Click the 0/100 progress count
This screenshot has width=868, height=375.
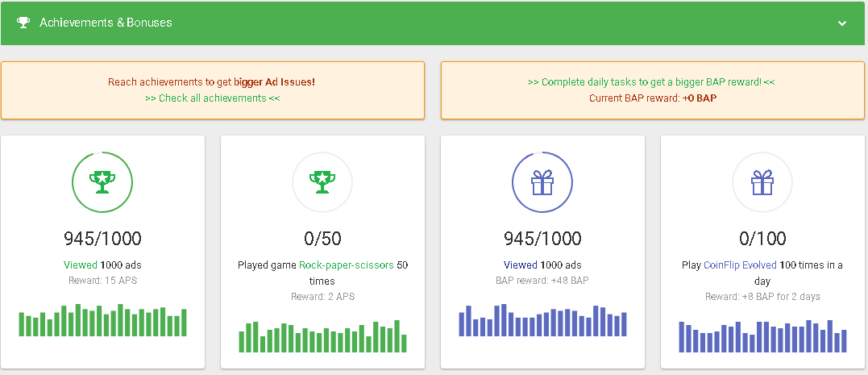[x=762, y=239]
